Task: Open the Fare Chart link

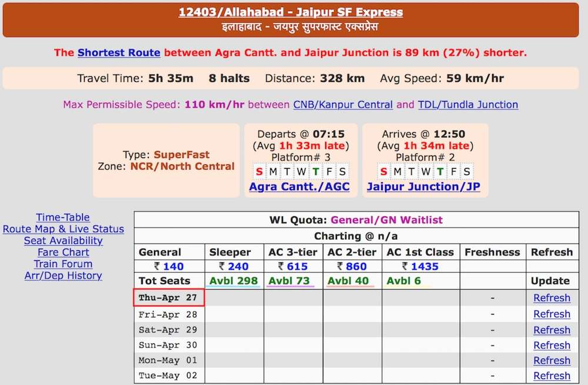Action: (64, 252)
